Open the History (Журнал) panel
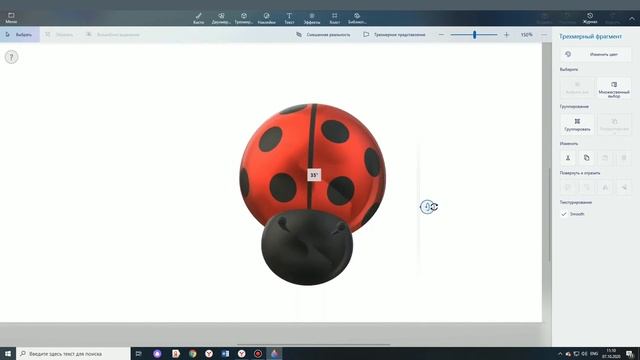 click(x=590, y=18)
